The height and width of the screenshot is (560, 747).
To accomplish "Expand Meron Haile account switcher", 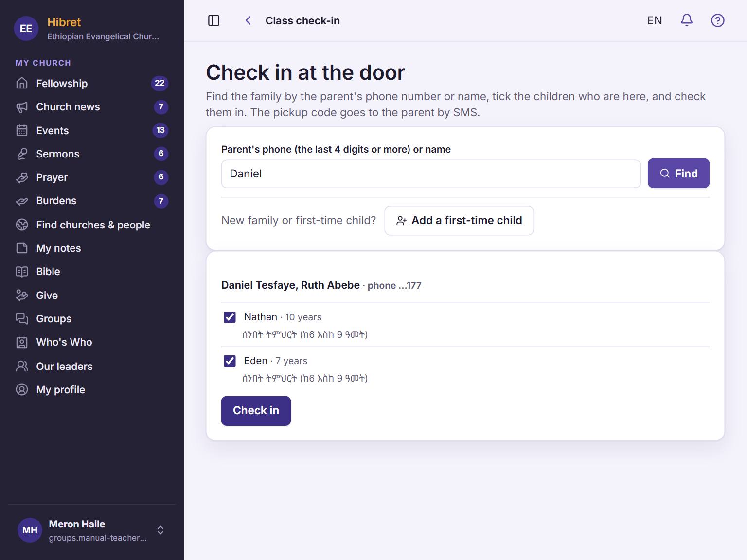I will coord(160,530).
